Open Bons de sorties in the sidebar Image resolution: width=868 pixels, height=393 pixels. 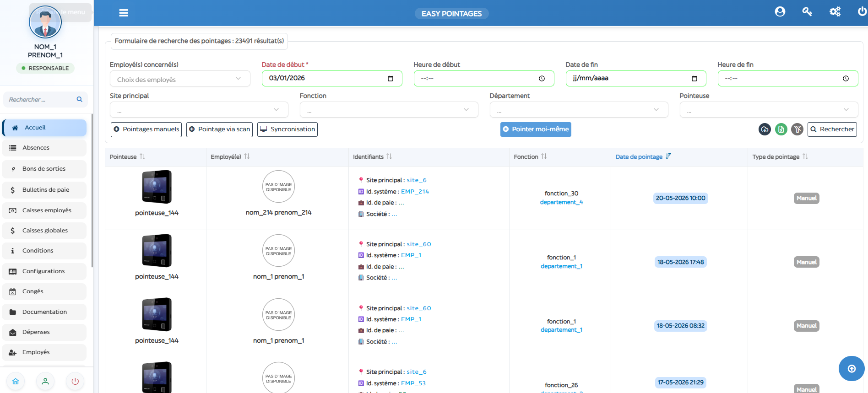44,169
